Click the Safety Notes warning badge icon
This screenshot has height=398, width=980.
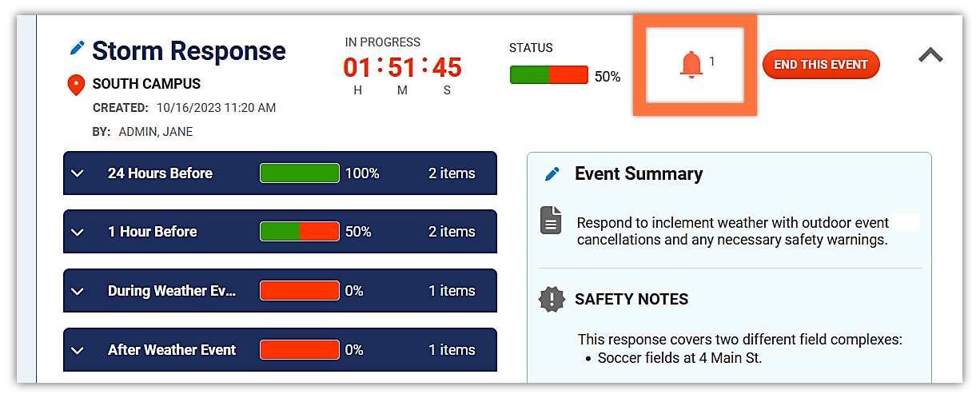click(x=552, y=299)
